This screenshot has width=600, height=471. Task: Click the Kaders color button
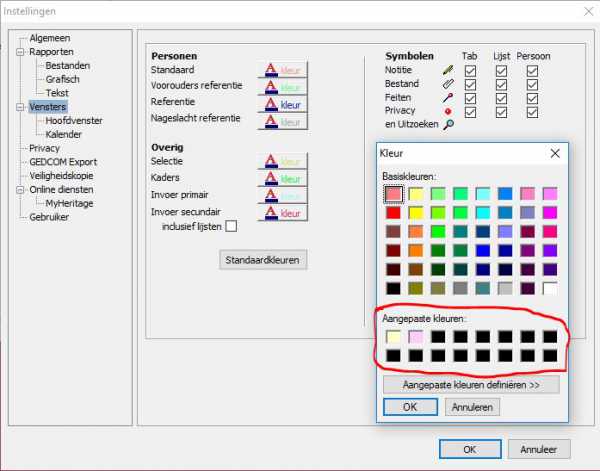pyautogui.click(x=281, y=178)
